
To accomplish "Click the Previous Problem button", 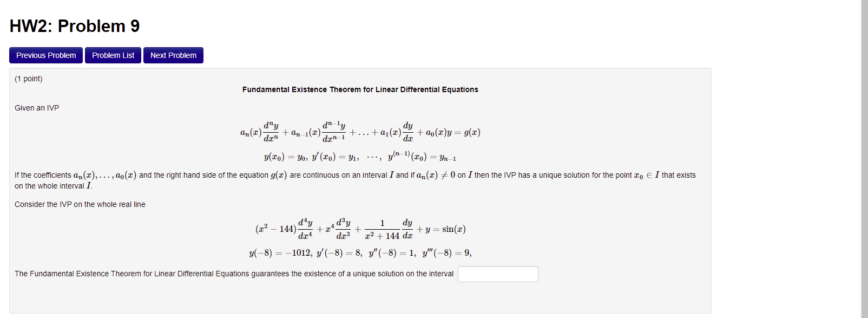I will 45,55.
